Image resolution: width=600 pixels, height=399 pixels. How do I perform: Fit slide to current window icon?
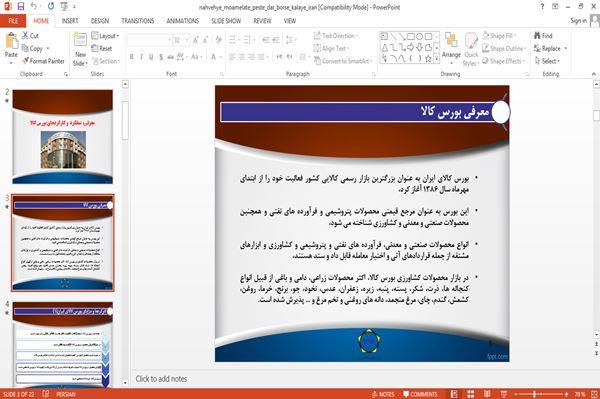point(594,394)
